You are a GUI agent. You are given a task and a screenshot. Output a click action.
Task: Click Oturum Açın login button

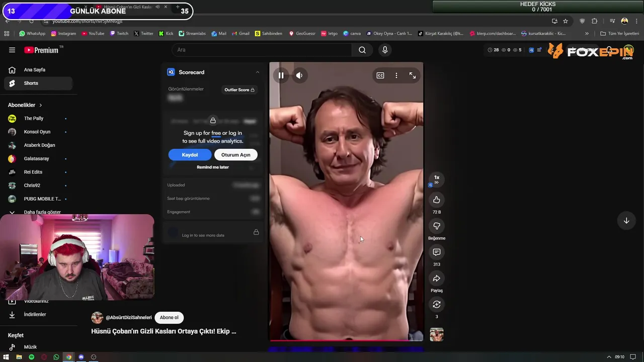[x=235, y=155]
